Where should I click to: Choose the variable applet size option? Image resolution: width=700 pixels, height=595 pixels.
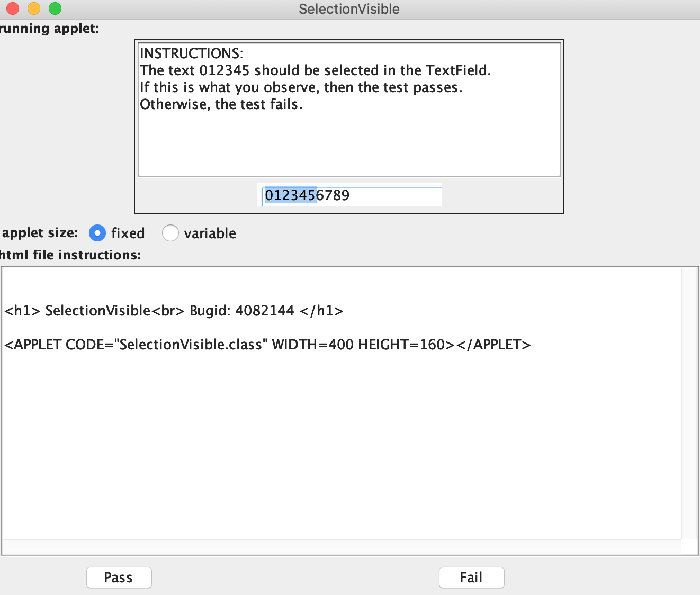170,233
